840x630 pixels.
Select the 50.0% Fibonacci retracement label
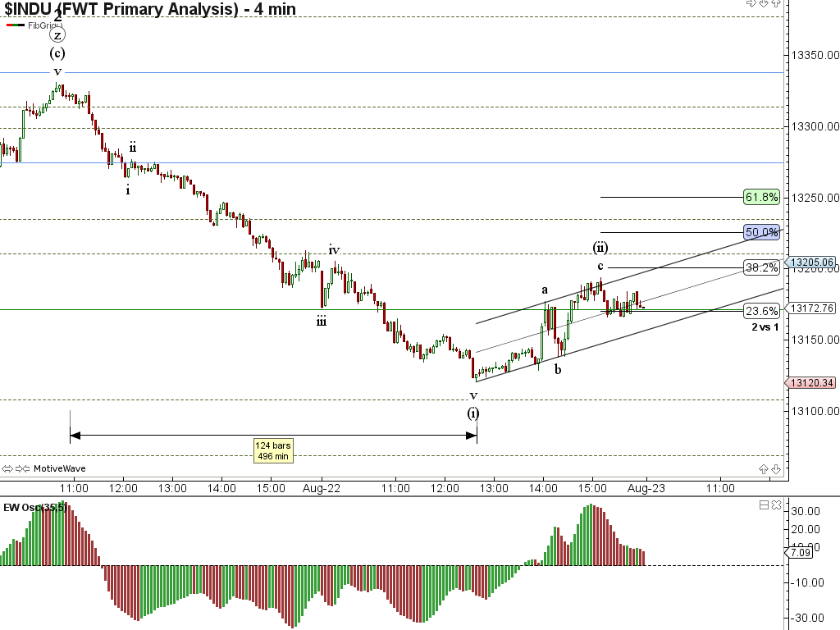(761, 232)
